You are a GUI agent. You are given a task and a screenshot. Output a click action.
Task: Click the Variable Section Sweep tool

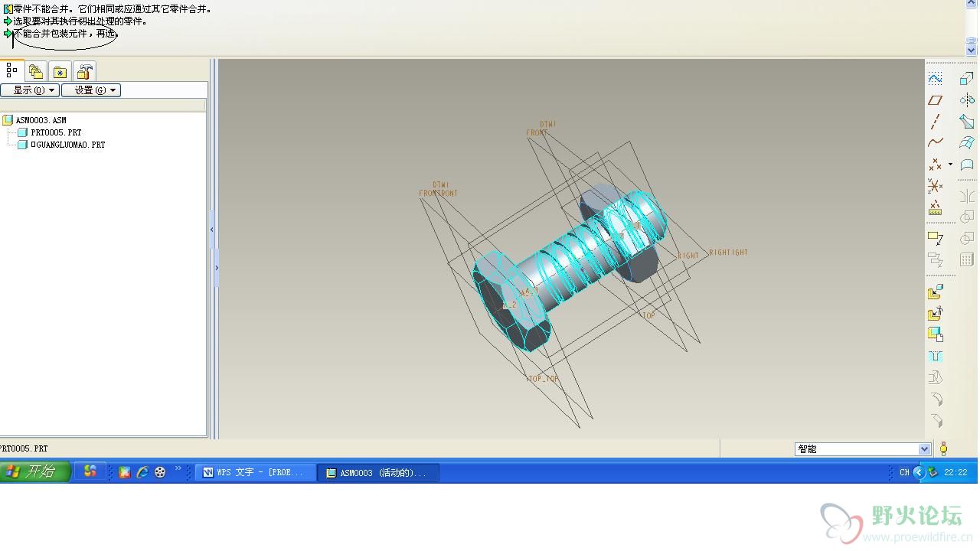[967, 122]
